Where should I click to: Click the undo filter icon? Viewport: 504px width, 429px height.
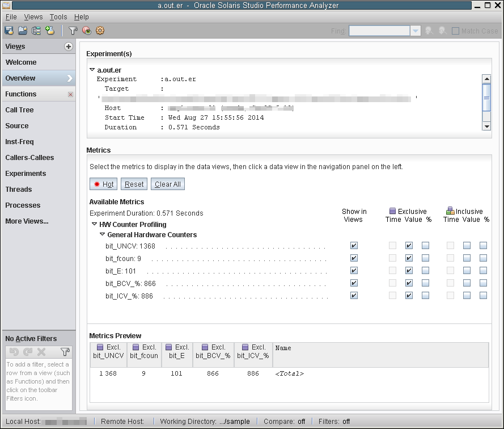(14, 352)
